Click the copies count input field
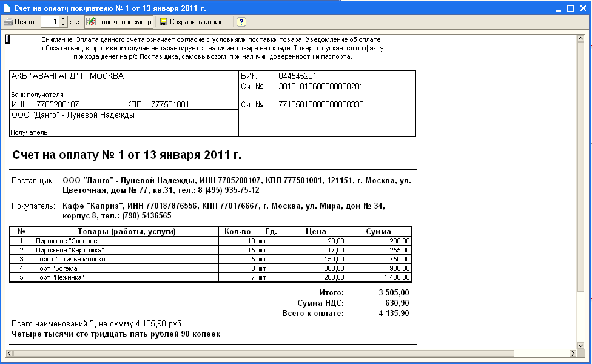Image resolution: width=592 pixels, height=364 pixels. click(x=50, y=22)
